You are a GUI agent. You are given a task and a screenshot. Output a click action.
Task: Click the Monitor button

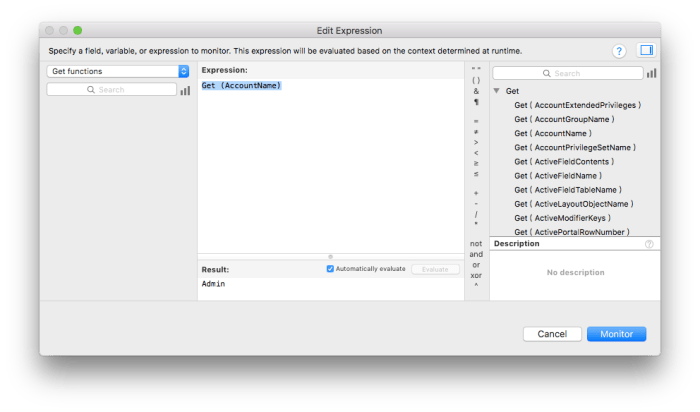coord(616,333)
